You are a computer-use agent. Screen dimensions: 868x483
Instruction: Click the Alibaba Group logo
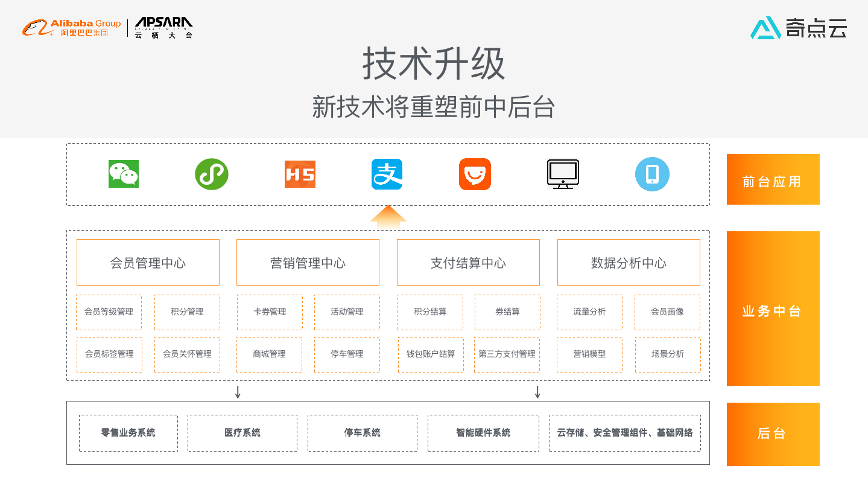point(71,27)
